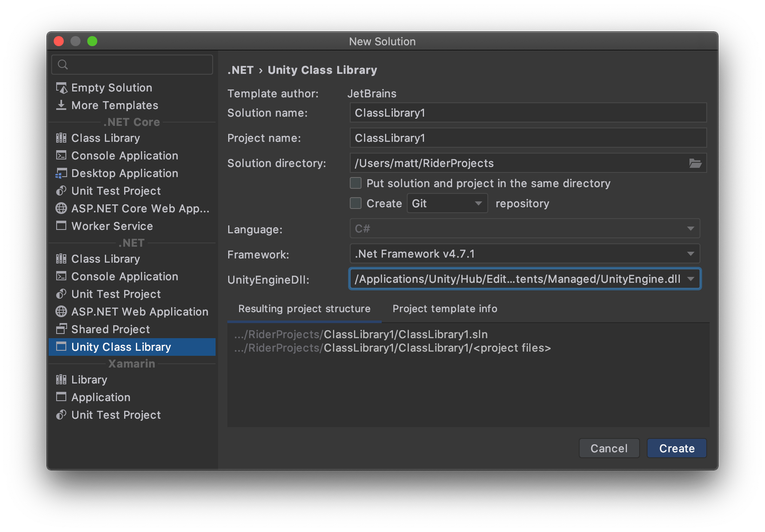Select the Xamarin Application template

100,397
